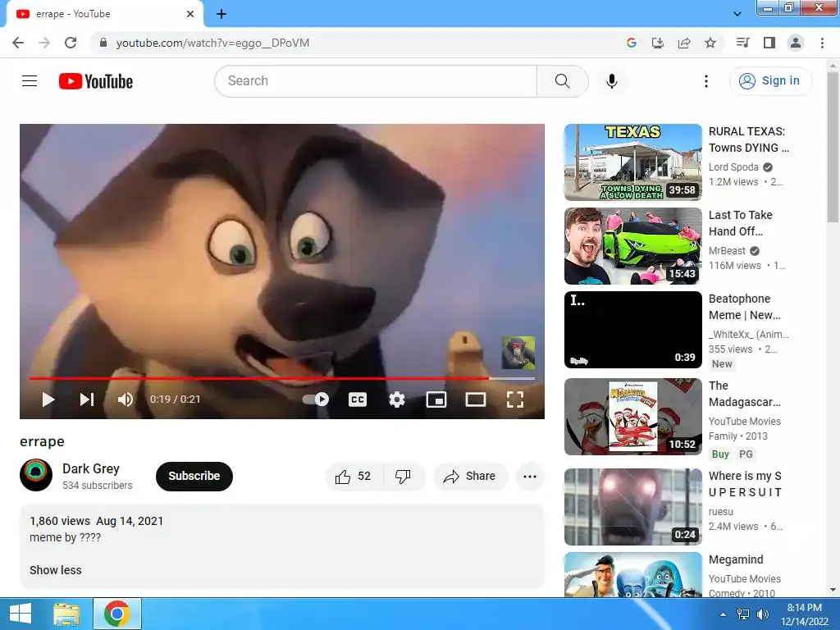Open a new browser tab
Image resolution: width=840 pixels, height=630 pixels.
[x=221, y=14]
